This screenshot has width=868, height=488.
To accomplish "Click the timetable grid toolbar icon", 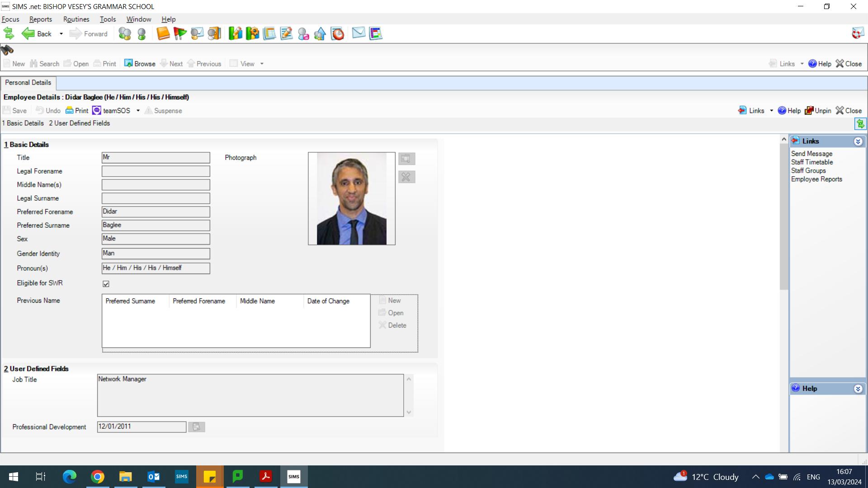I will [x=376, y=33].
